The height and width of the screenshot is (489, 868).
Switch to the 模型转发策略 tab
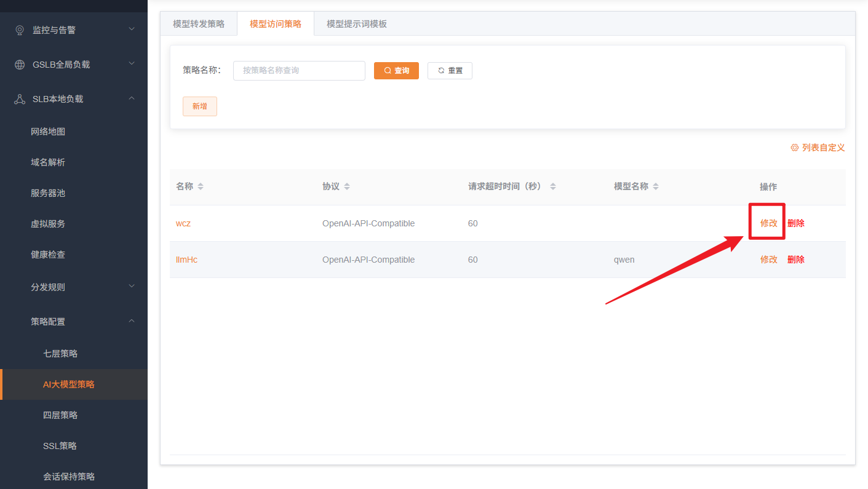(199, 24)
